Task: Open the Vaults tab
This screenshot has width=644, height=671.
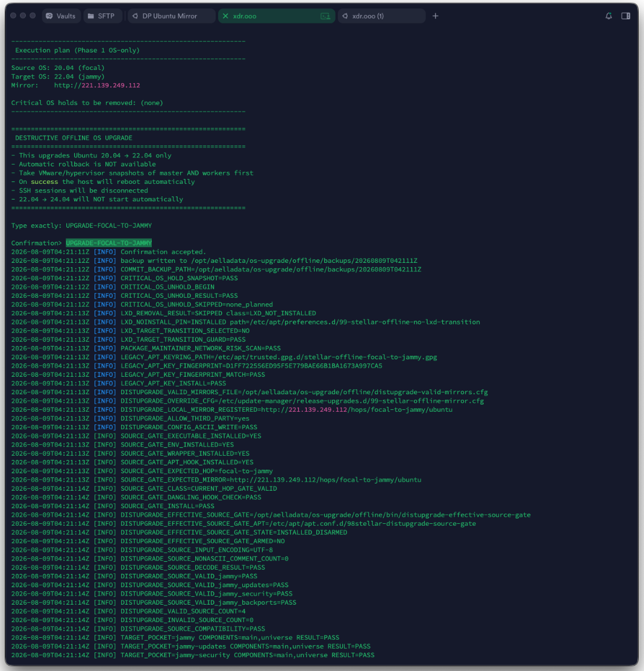Action: point(61,16)
